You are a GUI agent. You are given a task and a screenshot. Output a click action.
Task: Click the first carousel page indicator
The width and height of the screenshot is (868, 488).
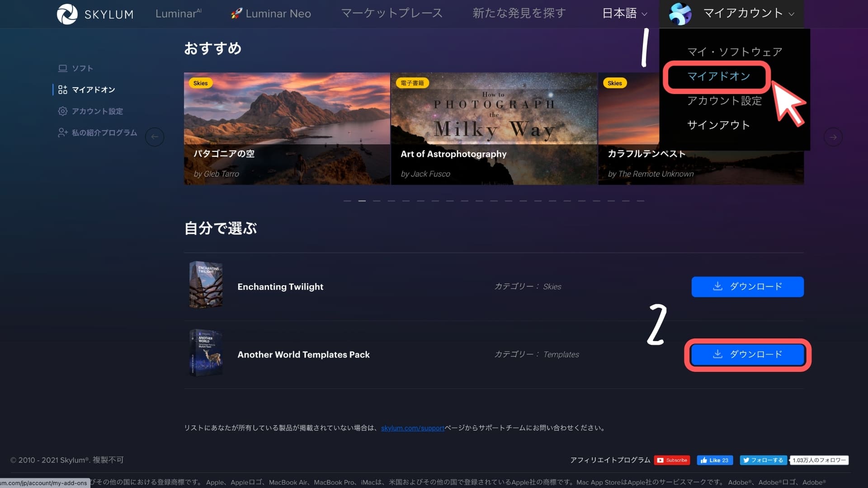pyautogui.click(x=347, y=201)
